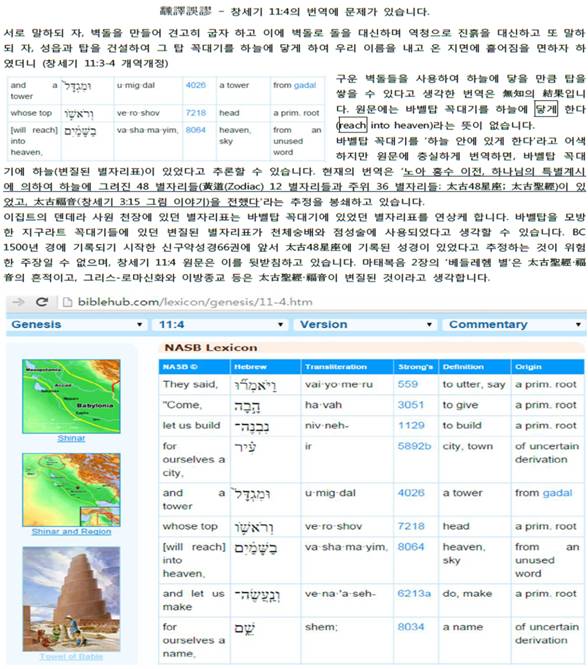Click the 8064 link in top excerpt table
The width and height of the screenshot is (588, 669).
[x=195, y=130]
